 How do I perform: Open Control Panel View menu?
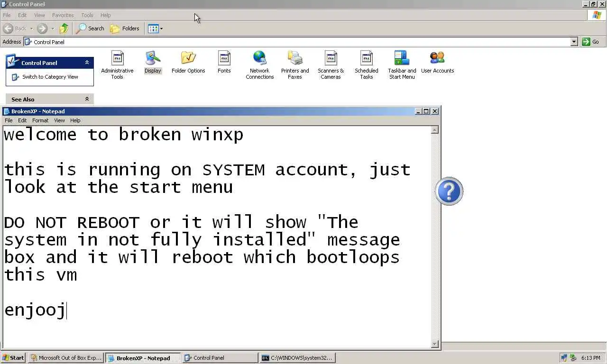click(x=39, y=15)
